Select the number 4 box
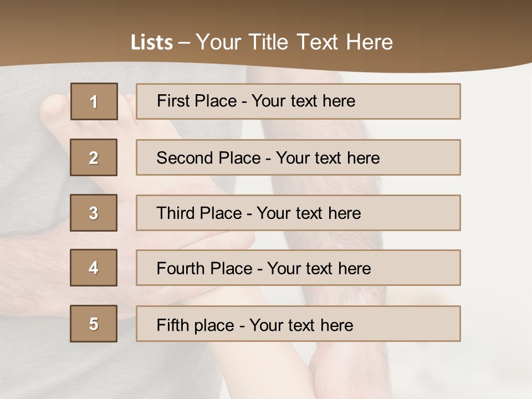Viewport: 532px width, 399px height. pyautogui.click(x=94, y=268)
